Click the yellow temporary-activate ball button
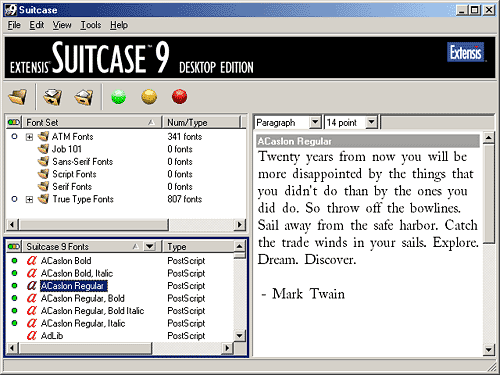The width and height of the screenshot is (500, 375). click(149, 97)
